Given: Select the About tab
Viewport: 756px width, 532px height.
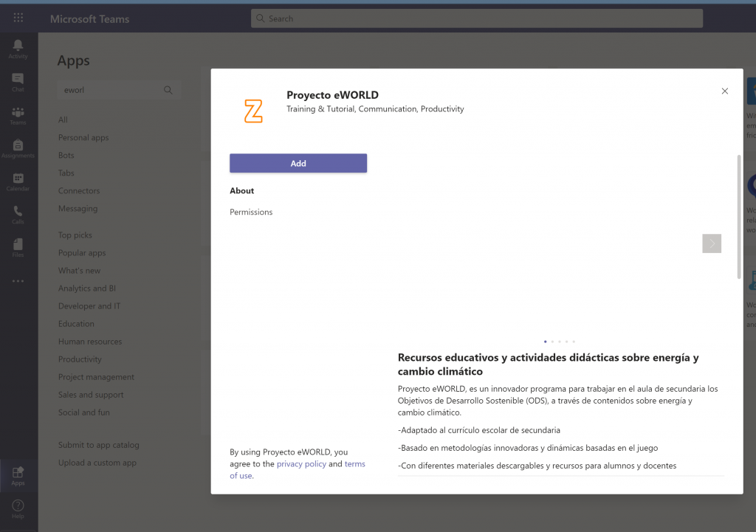Looking at the screenshot, I should click(x=242, y=191).
